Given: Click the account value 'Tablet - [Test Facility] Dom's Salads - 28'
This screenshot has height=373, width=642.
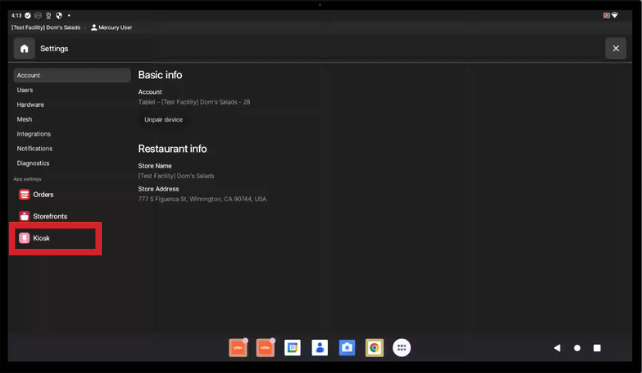Looking at the screenshot, I should click(x=194, y=102).
